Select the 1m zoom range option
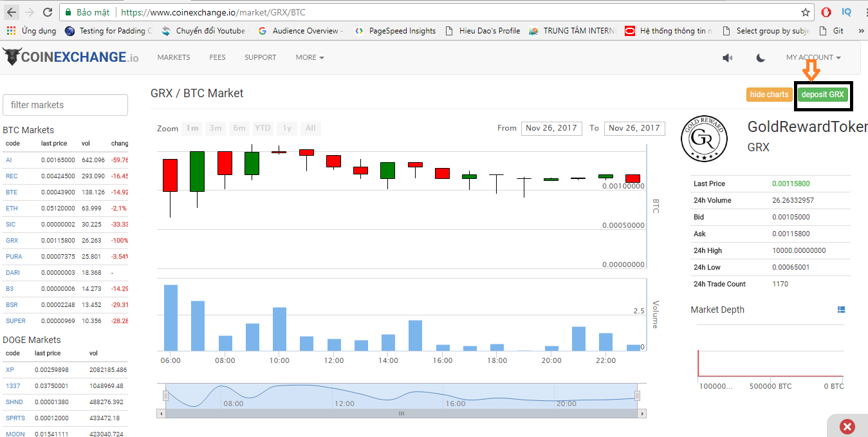This screenshot has height=437, width=868. 192,128
